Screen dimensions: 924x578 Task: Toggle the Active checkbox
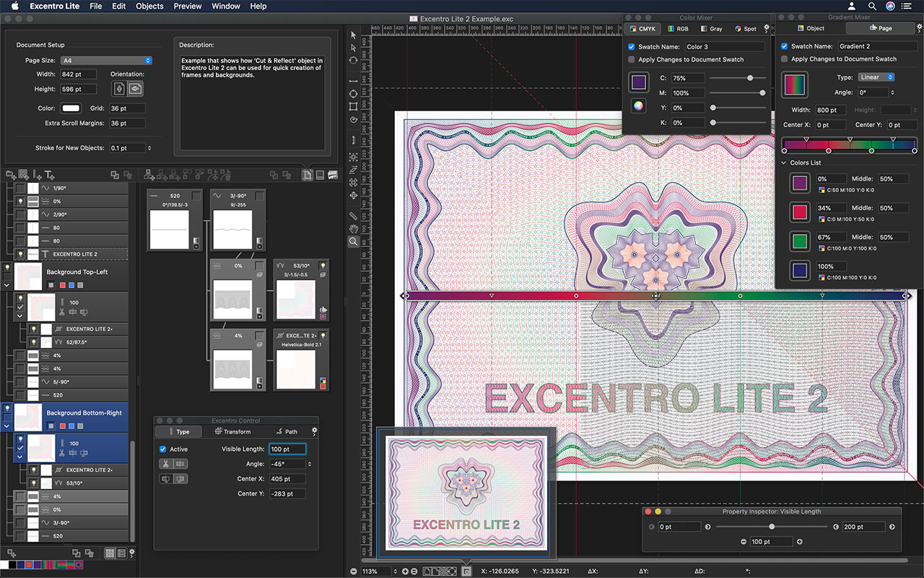[x=162, y=449]
